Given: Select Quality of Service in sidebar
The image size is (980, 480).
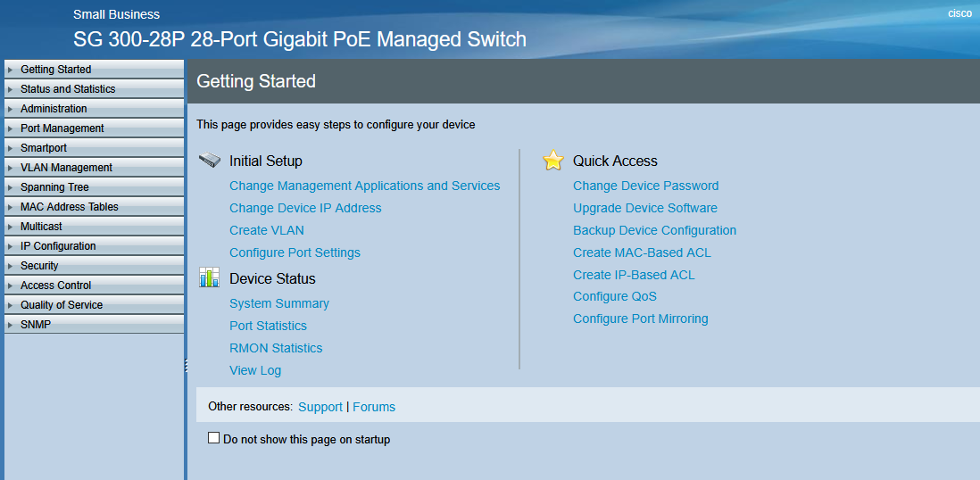Looking at the screenshot, I should coord(61,305).
